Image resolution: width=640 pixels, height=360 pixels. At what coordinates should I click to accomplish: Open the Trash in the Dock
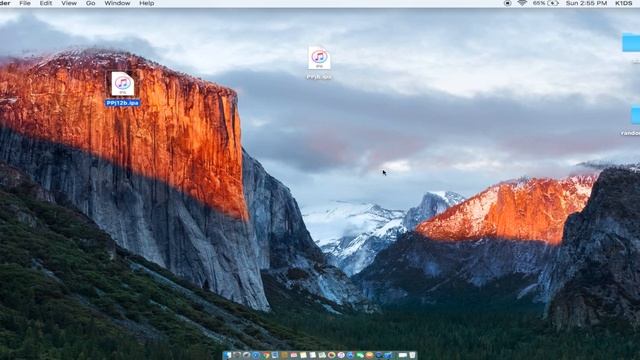point(412,355)
